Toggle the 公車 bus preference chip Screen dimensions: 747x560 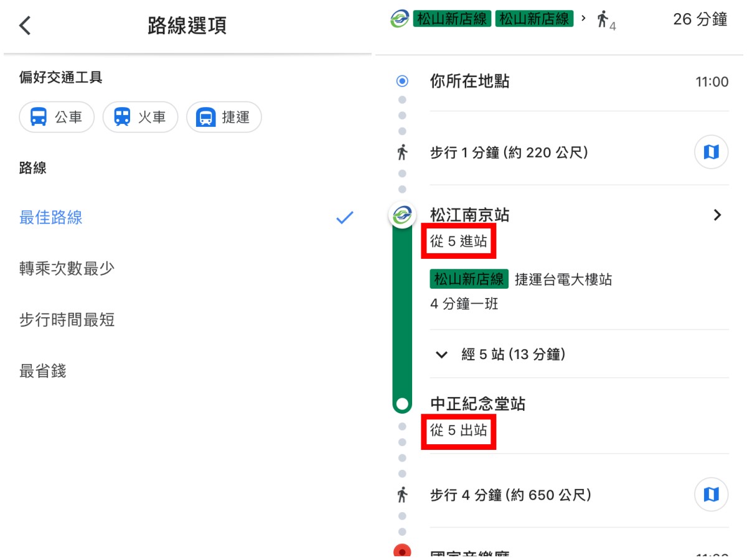coord(57,117)
